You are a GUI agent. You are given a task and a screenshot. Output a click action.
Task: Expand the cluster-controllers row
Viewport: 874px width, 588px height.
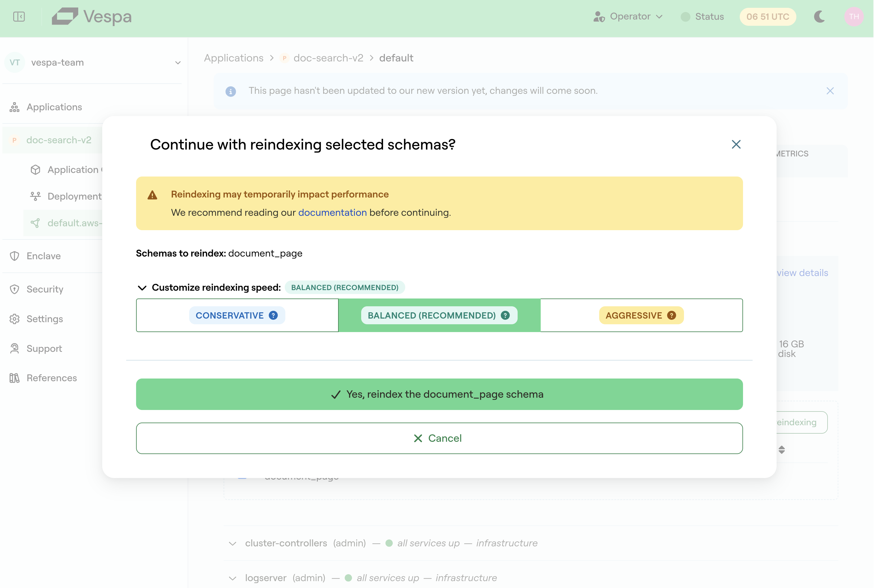(x=233, y=543)
